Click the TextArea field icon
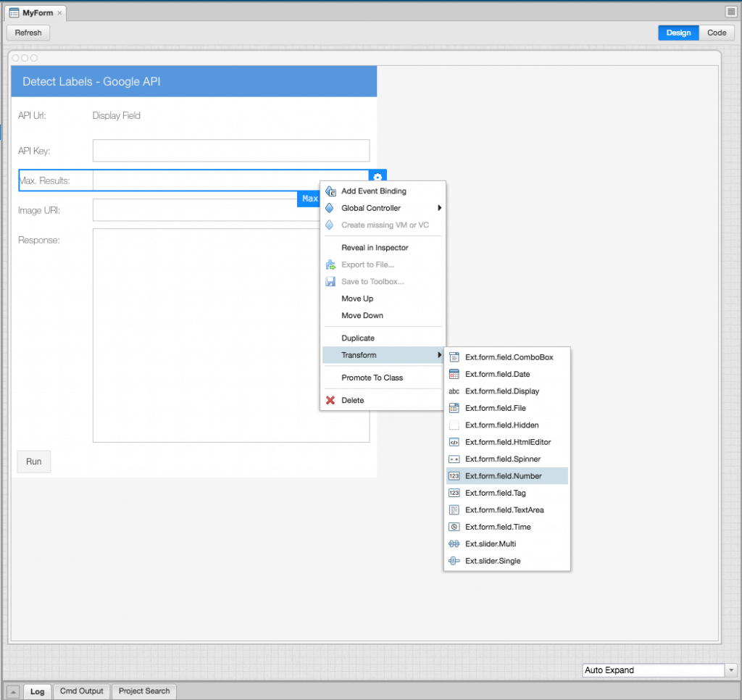The height and width of the screenshot is (700, 742). pyautogui.click(x=454, y=509)
